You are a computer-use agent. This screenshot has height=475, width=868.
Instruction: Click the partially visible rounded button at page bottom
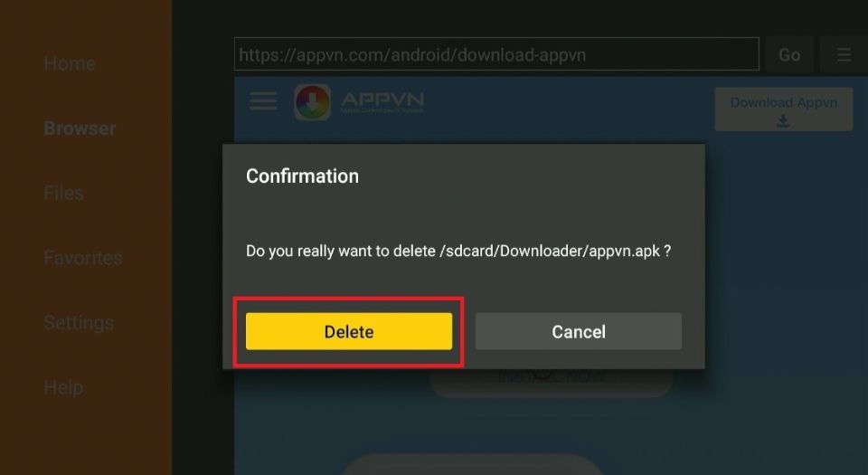[x=472, y=465]
